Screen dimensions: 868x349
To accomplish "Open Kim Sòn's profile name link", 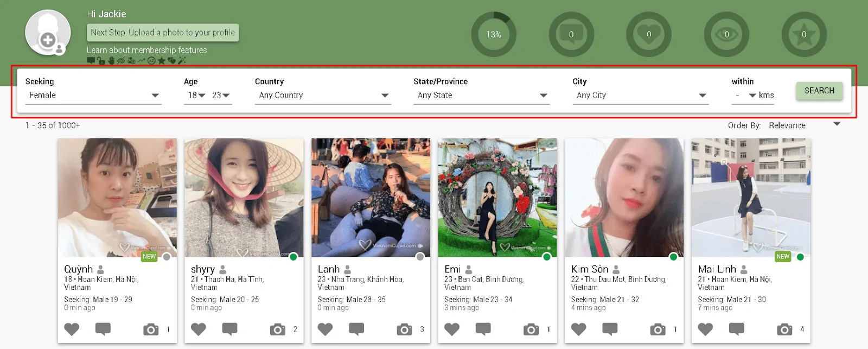I will click(590, 269).
